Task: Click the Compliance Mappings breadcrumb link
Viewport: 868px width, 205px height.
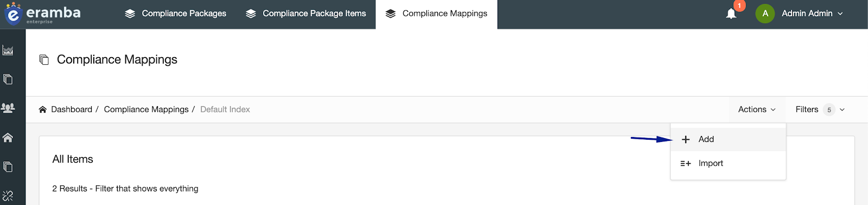Action: 146,110
